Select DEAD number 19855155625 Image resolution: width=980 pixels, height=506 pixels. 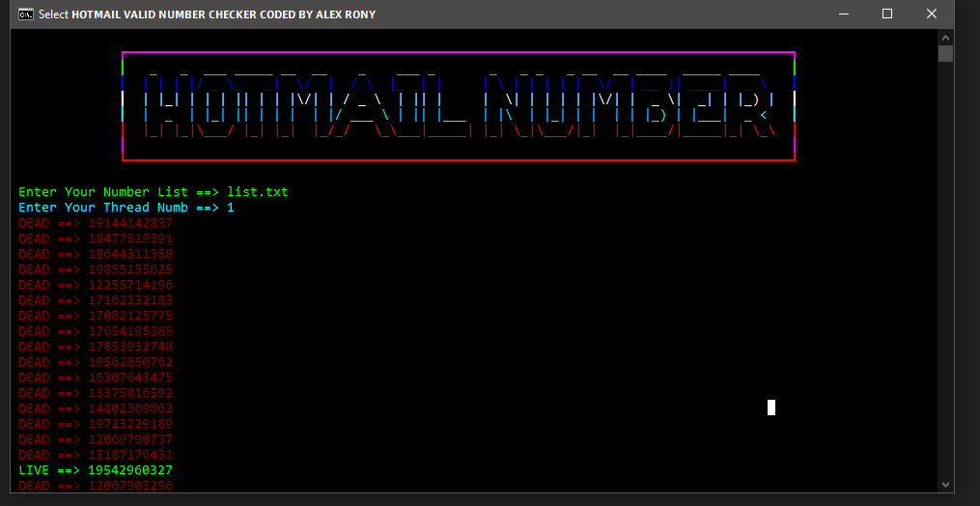point(130,269)
